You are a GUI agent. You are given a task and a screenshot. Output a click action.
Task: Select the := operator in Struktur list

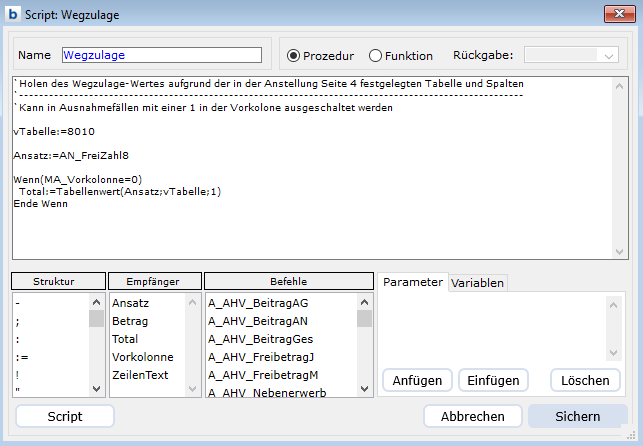coord(22,357)
